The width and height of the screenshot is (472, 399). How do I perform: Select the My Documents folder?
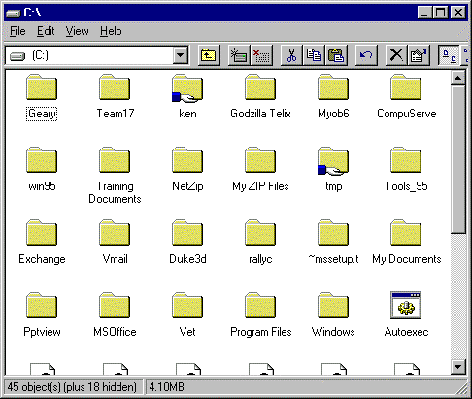[x=406, y=242]
